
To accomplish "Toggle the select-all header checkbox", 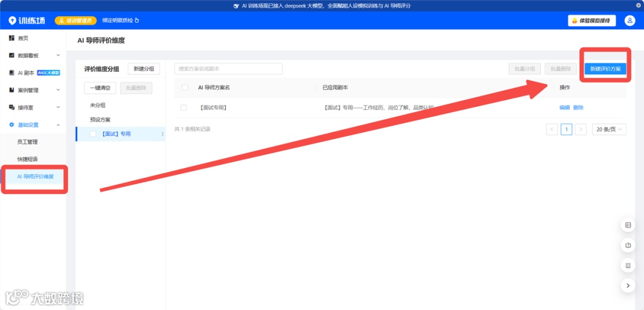I will point(185,88).
